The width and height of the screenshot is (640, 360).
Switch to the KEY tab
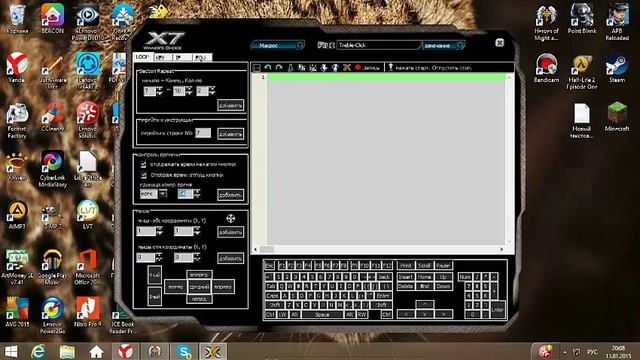coord(162,58)
